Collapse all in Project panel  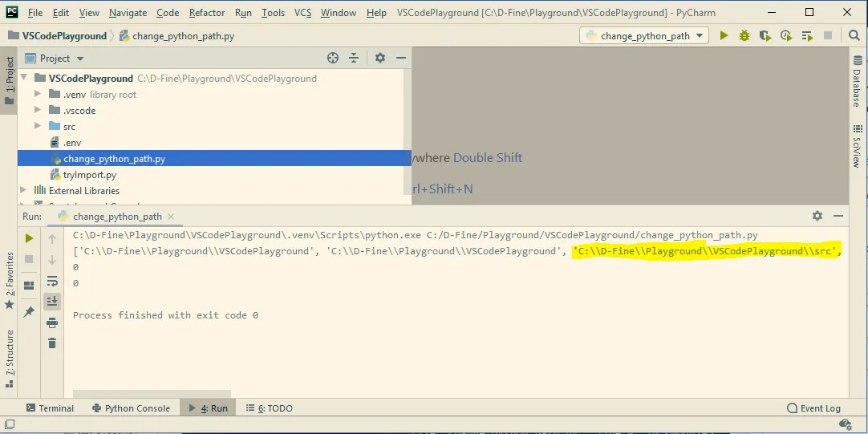click(354, 58)
